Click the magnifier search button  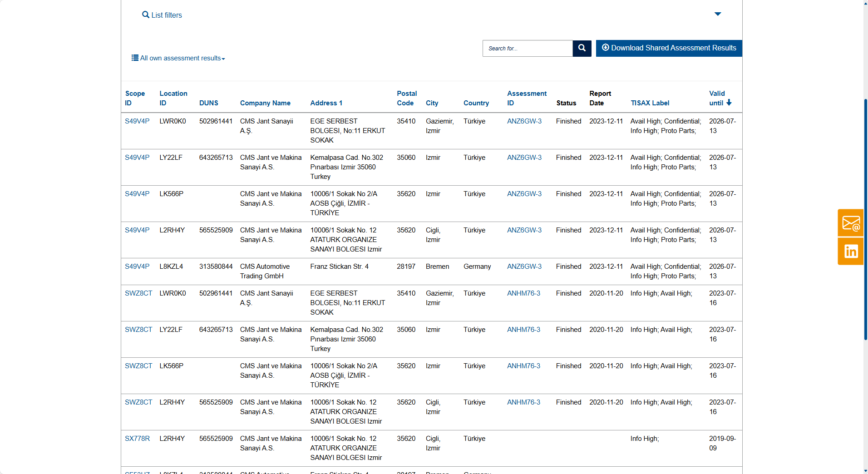click(582, 48)
